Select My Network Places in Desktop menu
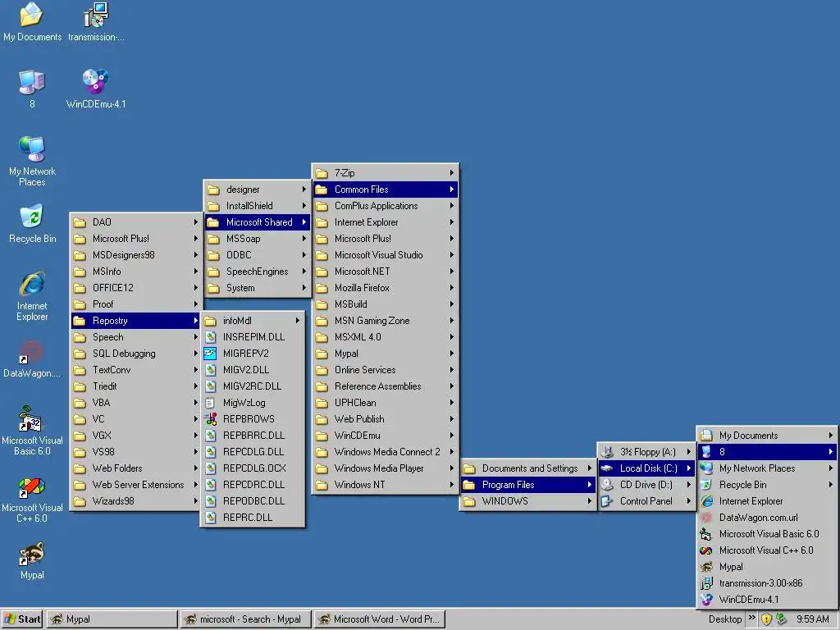840x630 pixels. pos(767,468)
